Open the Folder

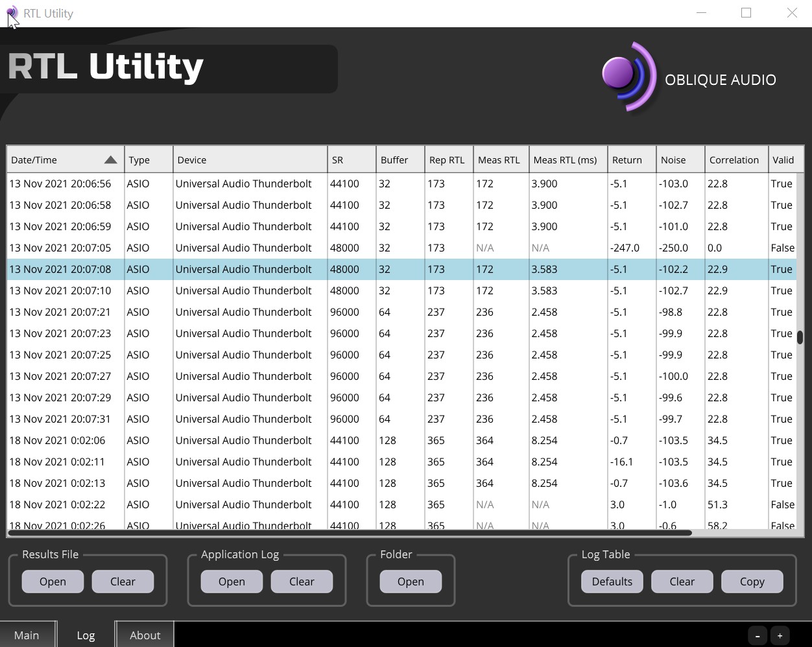click(411, 582)
